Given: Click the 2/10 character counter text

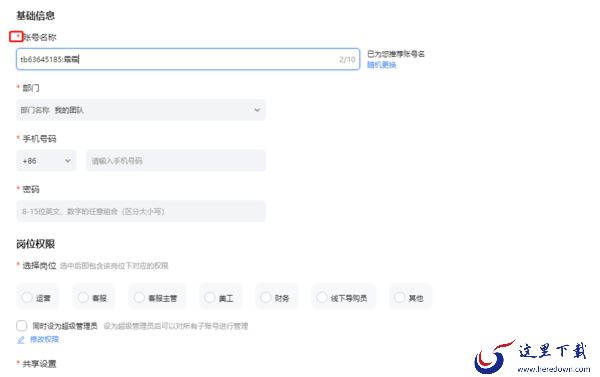Looking at the screenshot, I should (x=347, y=59).
